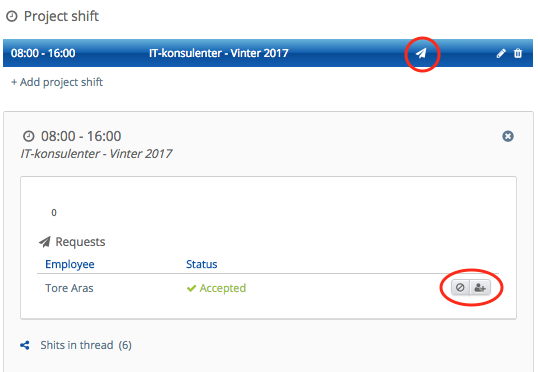Select the blue IT-konsulenter - Vinter 2017 row
Screen dimensions: 538x372
268,53
